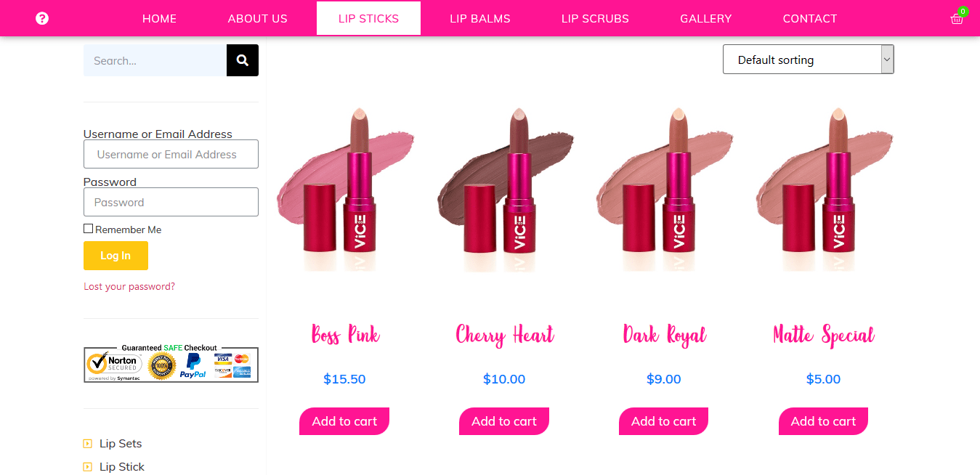Open the Dark Royal product title
The width and height of the screenshot is (980, 475).
[664, 336]
